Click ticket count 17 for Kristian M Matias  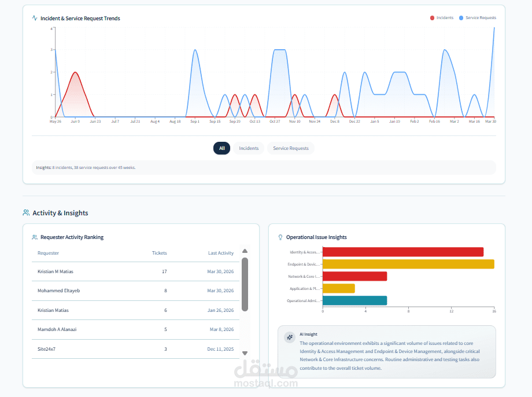coord(165,271)
